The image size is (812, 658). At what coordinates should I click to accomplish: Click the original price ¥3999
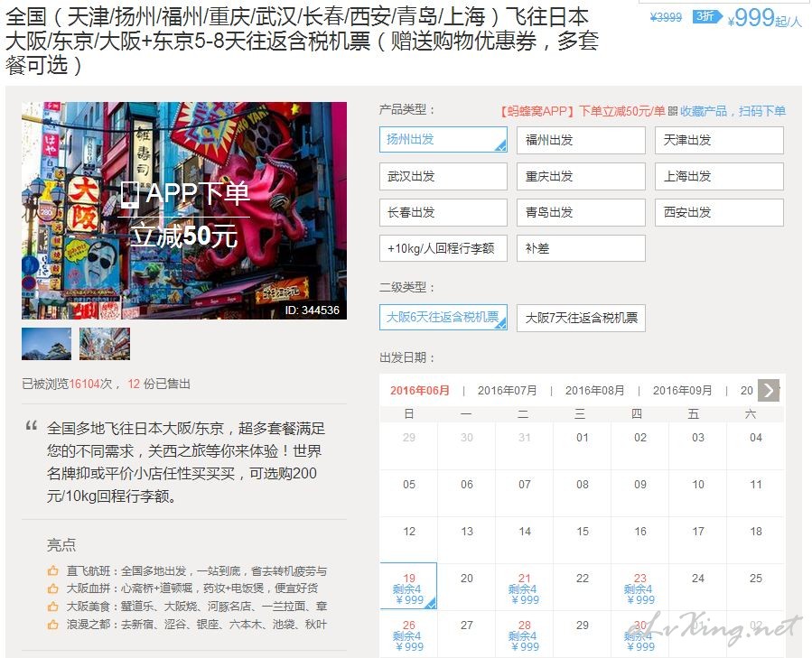click(666, 17)
